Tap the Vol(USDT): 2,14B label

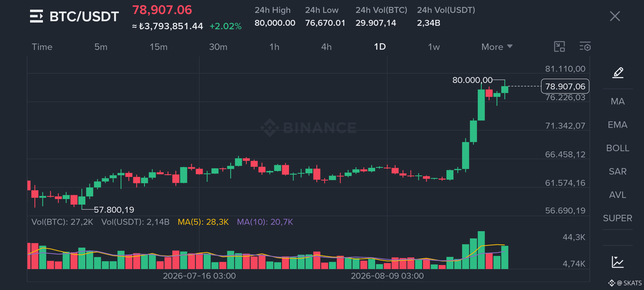pos(135,222)
